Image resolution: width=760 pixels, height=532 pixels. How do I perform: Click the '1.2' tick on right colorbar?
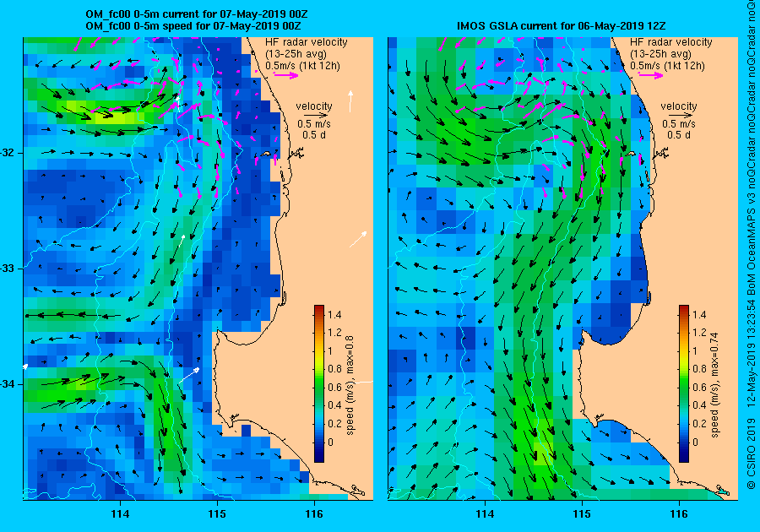(x=699, y=333)
